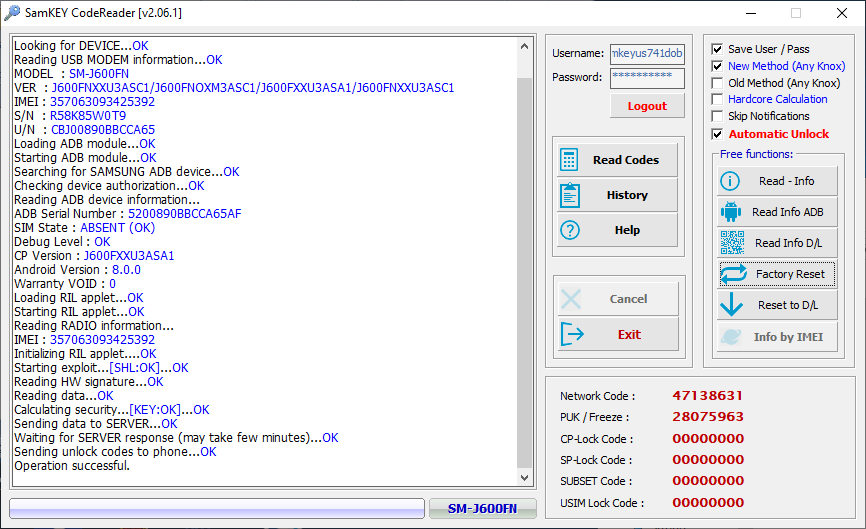This screenshot has height=529, width=866.
Task: Click the History clipboard icon
Action: pyautogui.click(x=569, y=195)
